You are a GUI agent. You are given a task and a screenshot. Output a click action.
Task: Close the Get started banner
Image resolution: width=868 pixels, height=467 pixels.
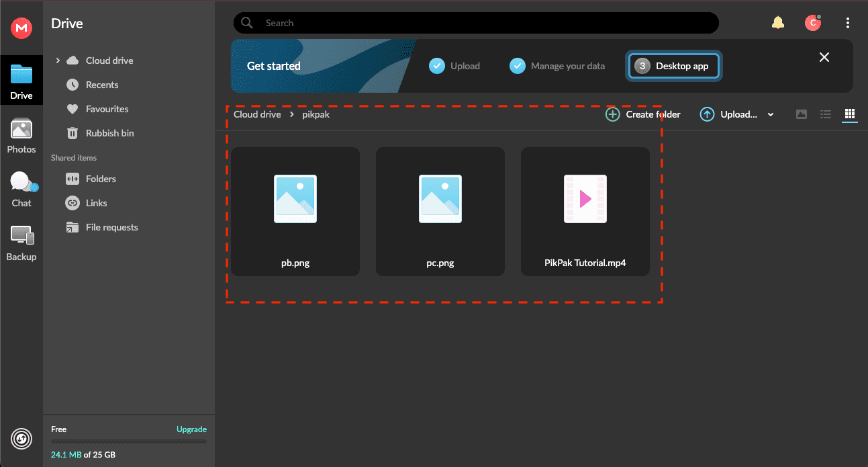pos(824,57)
